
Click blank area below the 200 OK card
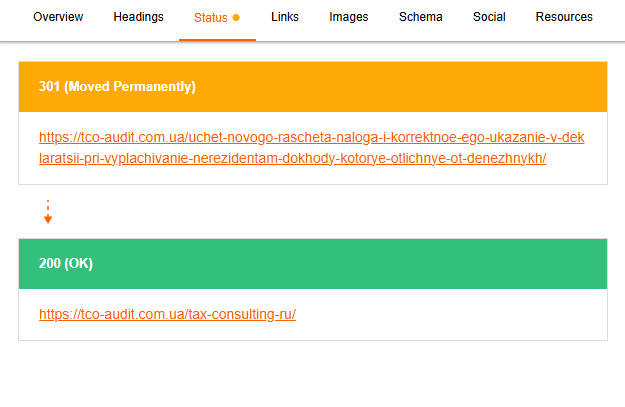click(312, 375)
